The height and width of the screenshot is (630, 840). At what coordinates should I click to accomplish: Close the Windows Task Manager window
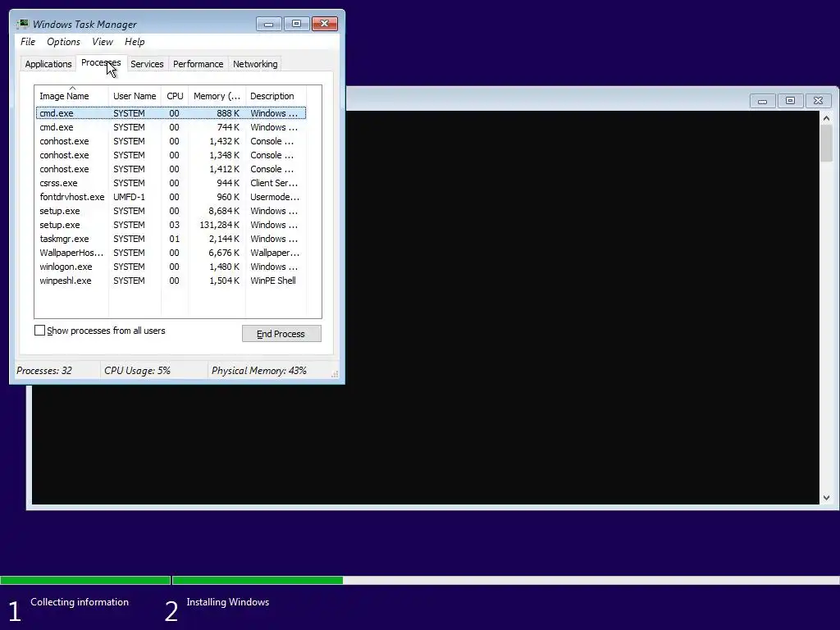325,24
